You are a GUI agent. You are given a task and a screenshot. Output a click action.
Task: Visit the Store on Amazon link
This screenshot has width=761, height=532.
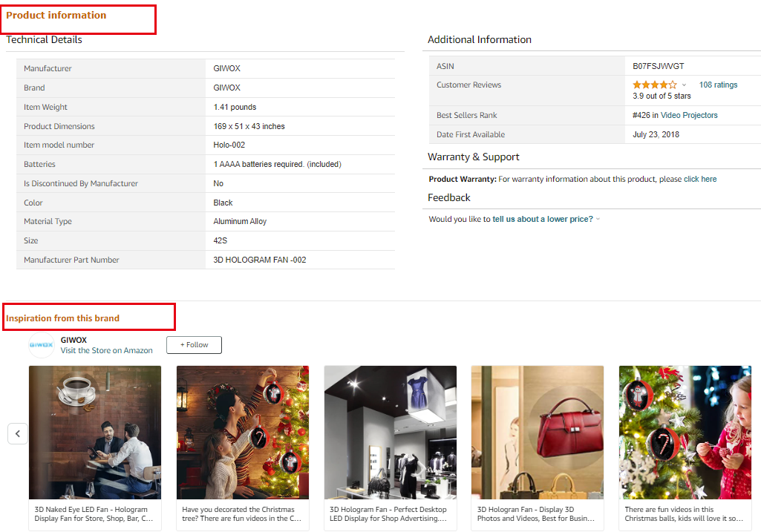(x=107, y=351)
